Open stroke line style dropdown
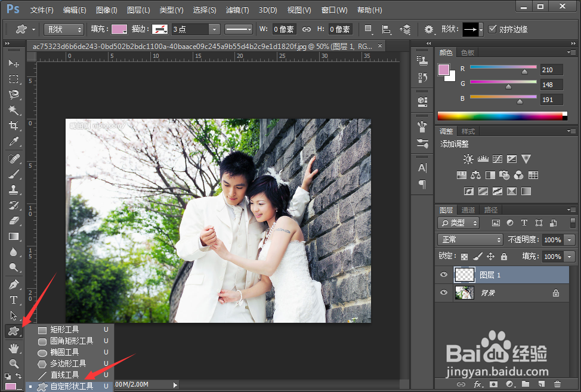 pyautogui.click(x=238, y=29)
